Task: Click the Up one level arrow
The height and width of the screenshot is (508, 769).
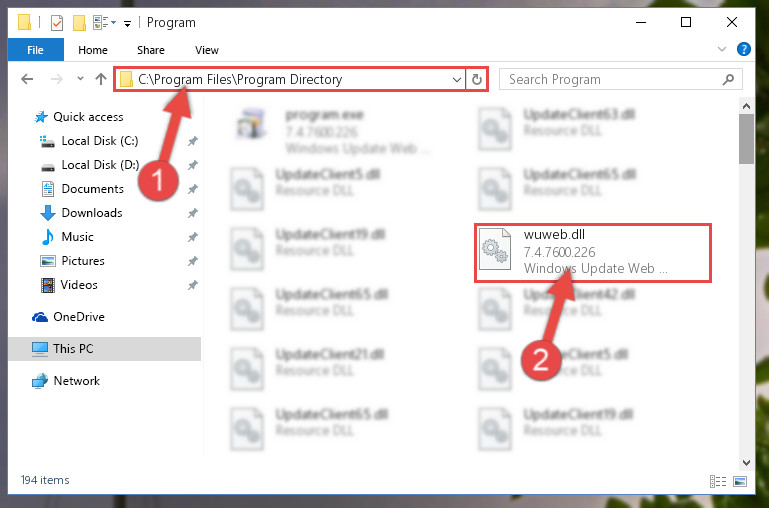Action: pos(101,79)
